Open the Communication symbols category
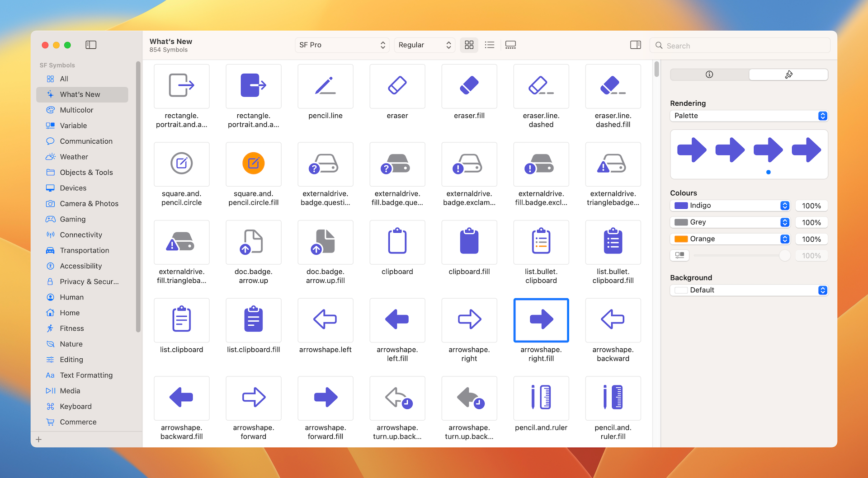This screenshot has height=478, width=868. pyautogui.click(x=86, y=141)
